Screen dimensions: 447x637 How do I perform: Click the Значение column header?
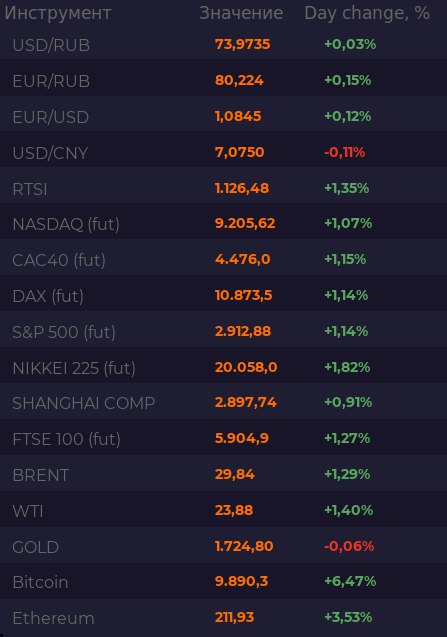click(241, 13)
